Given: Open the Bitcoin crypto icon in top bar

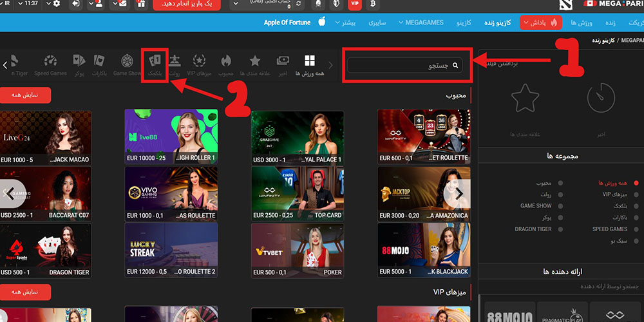Looking at the screenshot, I should pyautogui.click(x=373, y=4).
